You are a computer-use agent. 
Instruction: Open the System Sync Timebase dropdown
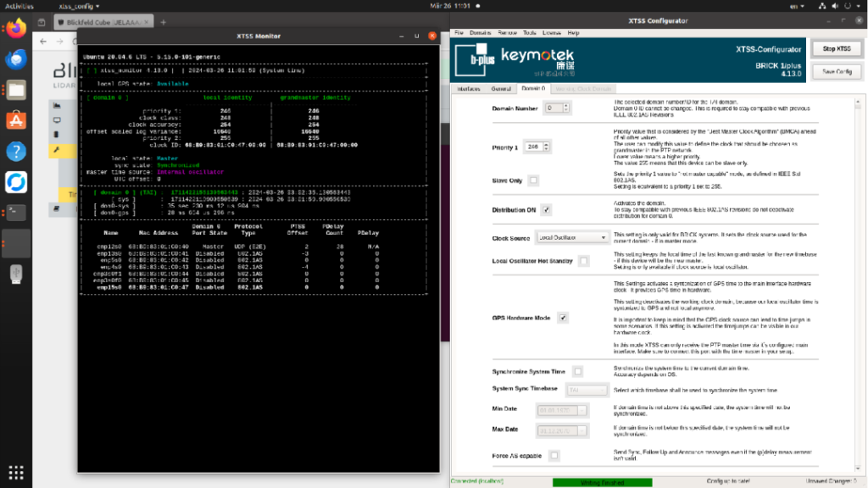pos(587,390)
